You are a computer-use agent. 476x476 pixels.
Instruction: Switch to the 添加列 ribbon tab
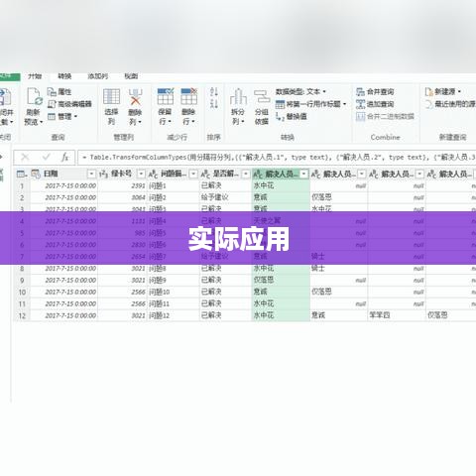click(98, 76)
